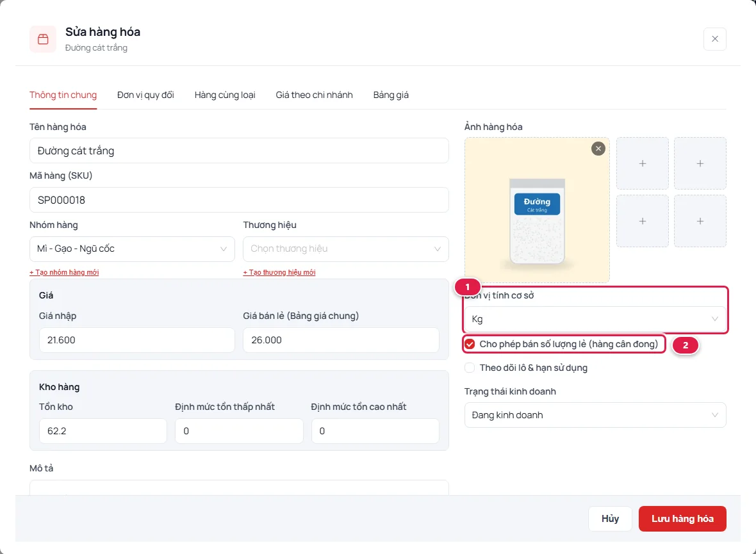This screenshot has height=554, width=756.
Task: Go to the Giá theo chi nhánh tab
Action: (315, 95)
